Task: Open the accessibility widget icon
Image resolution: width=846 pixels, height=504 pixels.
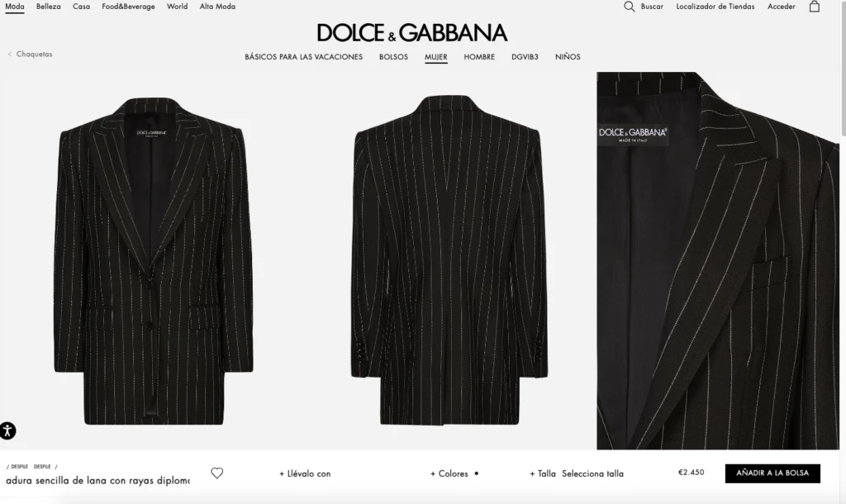Action: 7,430
